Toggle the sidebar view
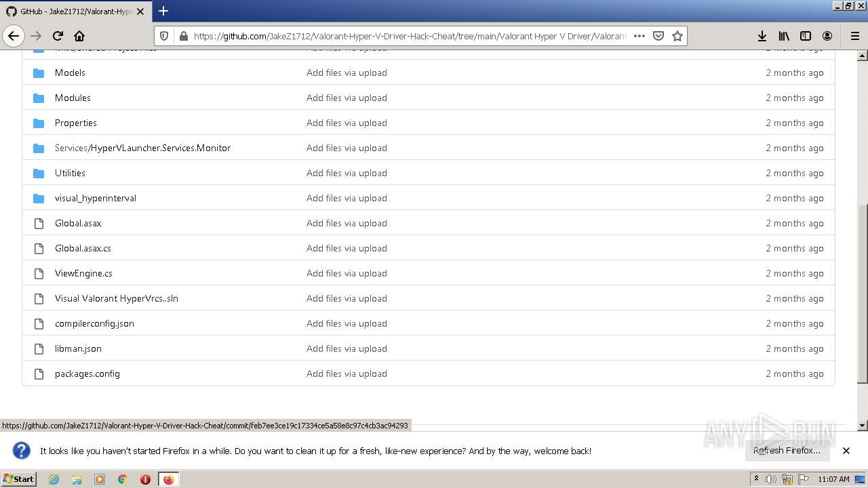This screenshot has width=868, height=488. tap(806, 36)
